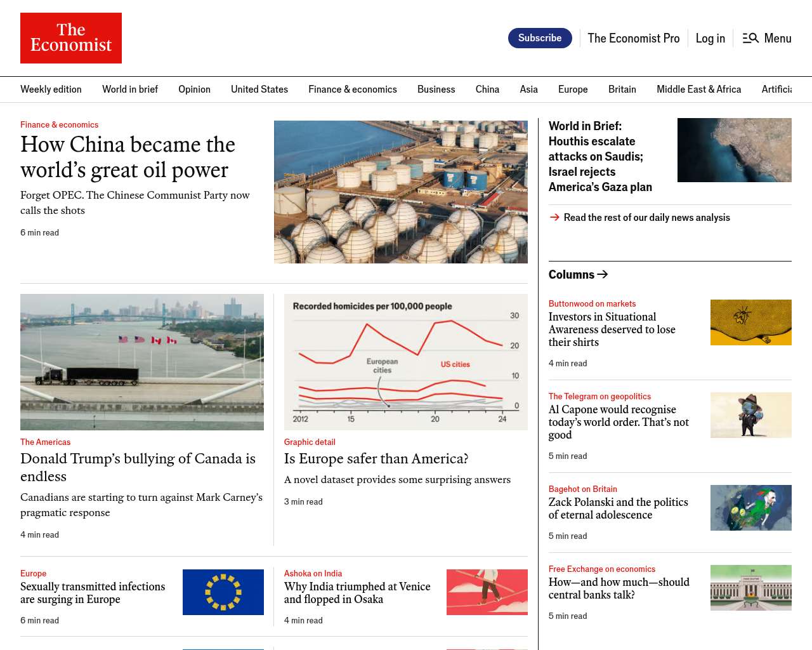Image resolution: width=812 pixels, height=650 pixels.
Task: Read the rest of our daily news analysis
Action: (646, 218)
